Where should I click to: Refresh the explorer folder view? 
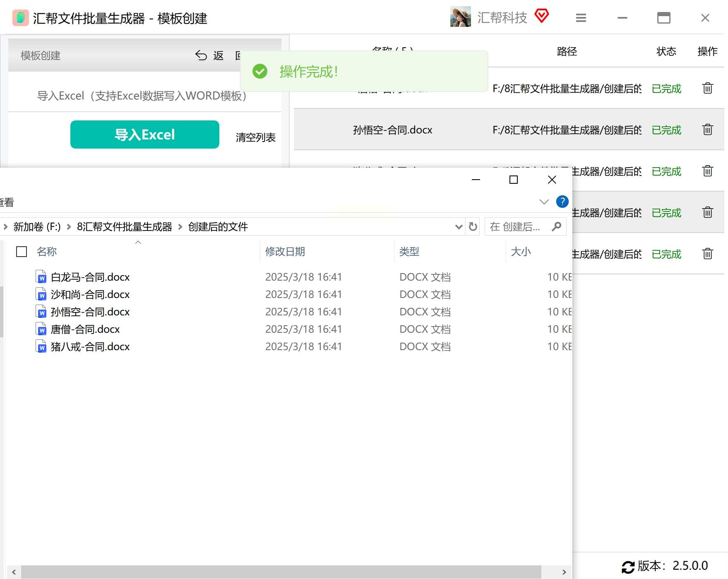pyautogui.click(x=473, y=226)
